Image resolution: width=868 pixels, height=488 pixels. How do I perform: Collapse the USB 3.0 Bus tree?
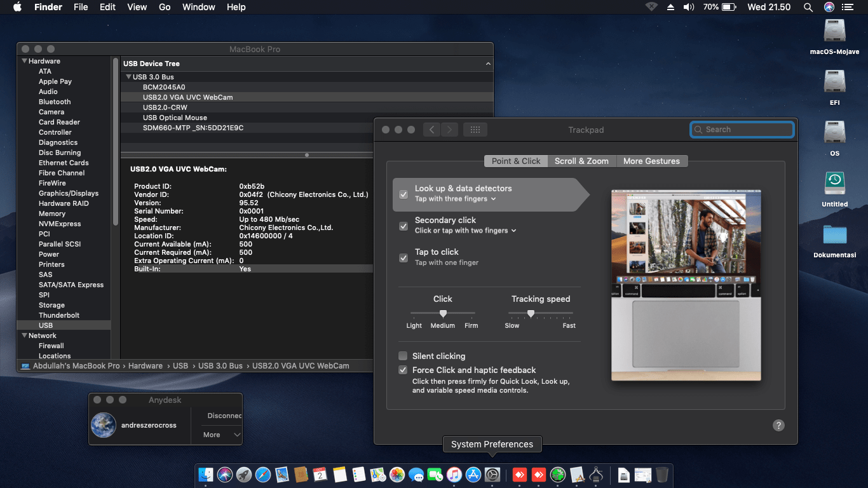click(x=129, y=77)
